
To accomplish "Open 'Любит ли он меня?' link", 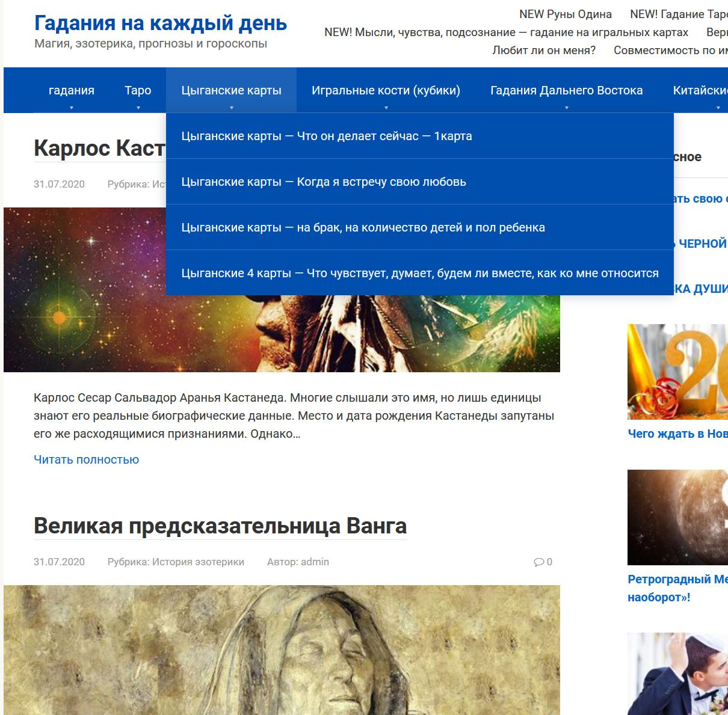I will pyautogui.click(x=544, y=50).
